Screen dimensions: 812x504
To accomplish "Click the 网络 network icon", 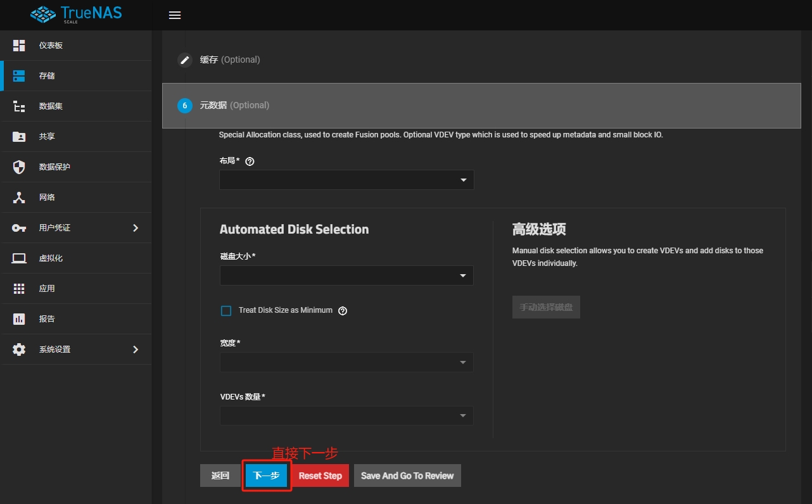I will [19, 198].
